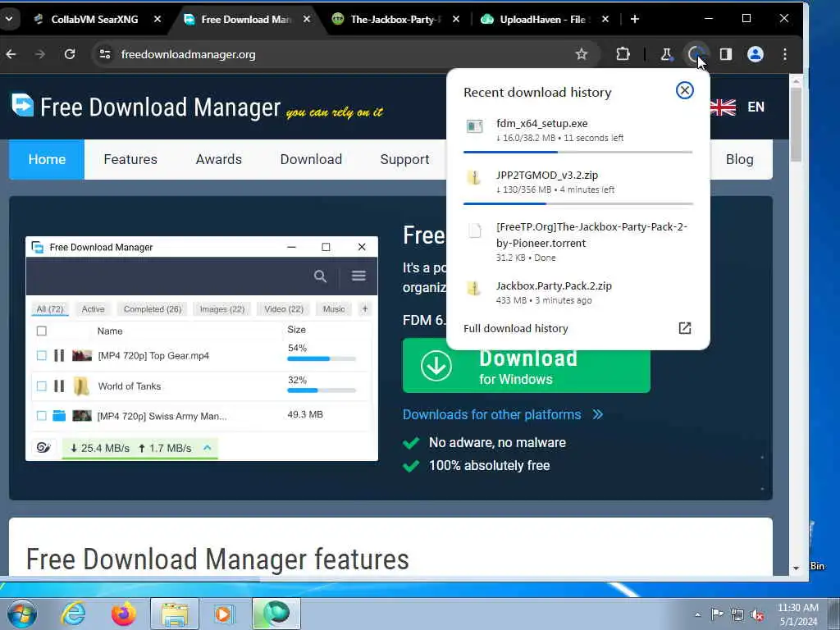Open the Support navigation item
Screen dimensions: 840x630
coord(404,159)
